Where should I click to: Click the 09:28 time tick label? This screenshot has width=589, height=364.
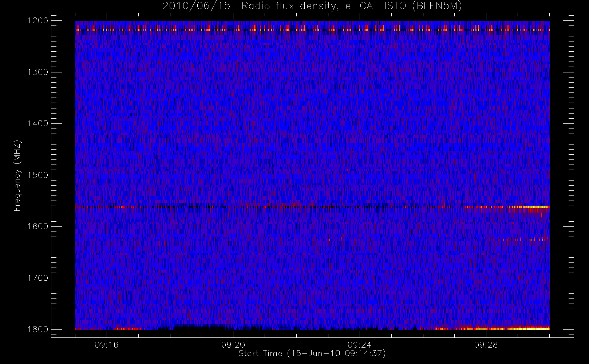[x=486, y=345]
